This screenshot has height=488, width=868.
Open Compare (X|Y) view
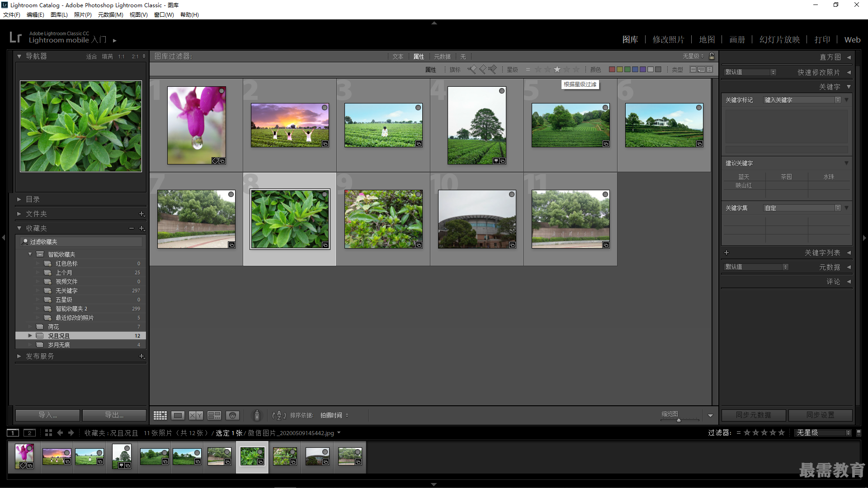[x=196, y=415]
